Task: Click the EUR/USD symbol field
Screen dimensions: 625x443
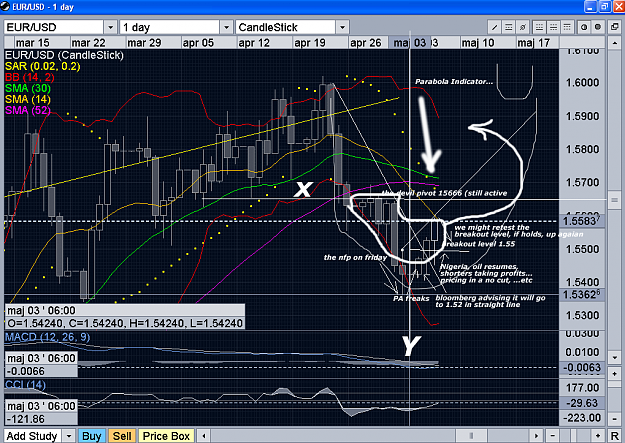Action: [x=54, y=27]
